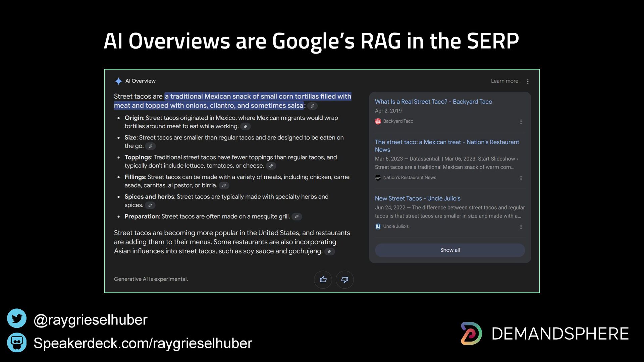Screen dimensions: 644x362
Task: Click the thumbs up feedback icon
Action: [323, 280]
